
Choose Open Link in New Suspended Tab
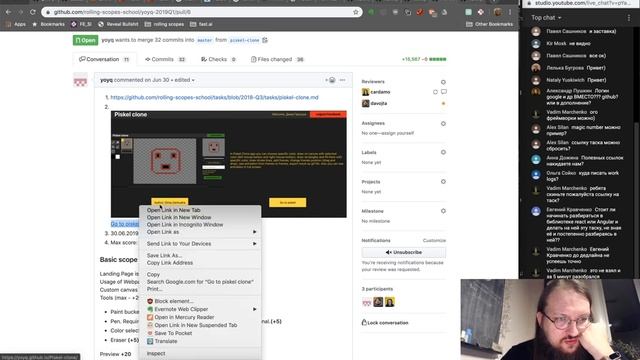(200, 325)
